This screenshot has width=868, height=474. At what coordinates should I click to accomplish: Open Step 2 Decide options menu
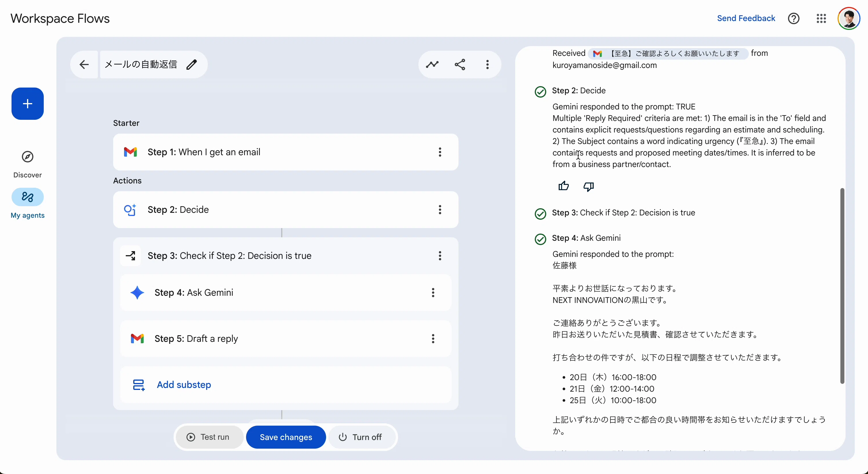coord(440,210)
